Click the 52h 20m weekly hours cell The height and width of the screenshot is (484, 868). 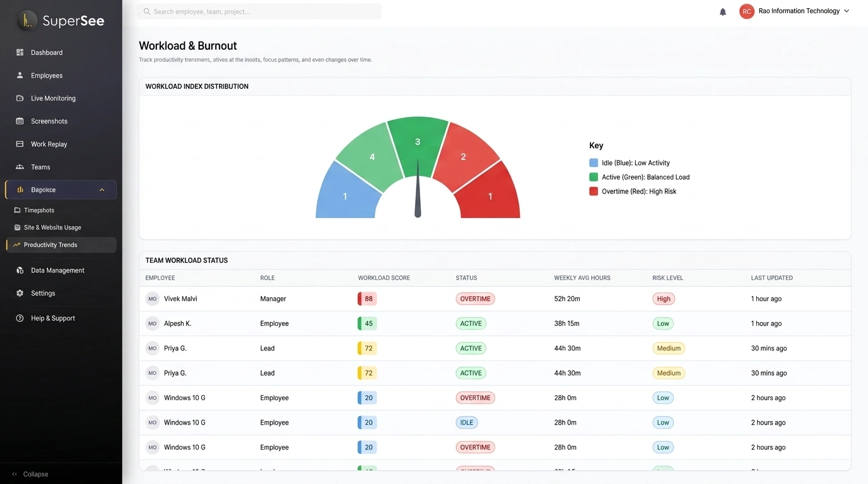pos(567,299)
